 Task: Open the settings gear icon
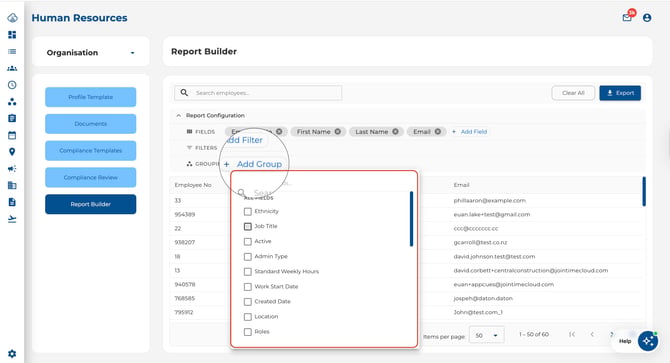12,354
